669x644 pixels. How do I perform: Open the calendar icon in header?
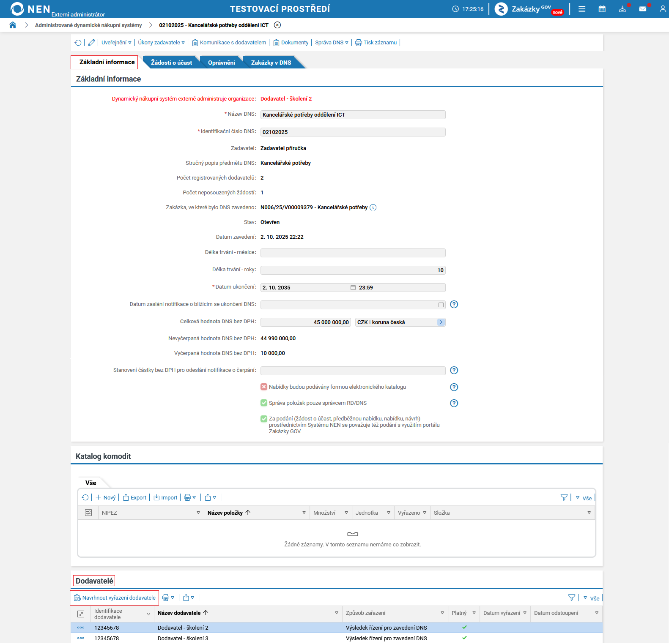(x=602, y=9)
